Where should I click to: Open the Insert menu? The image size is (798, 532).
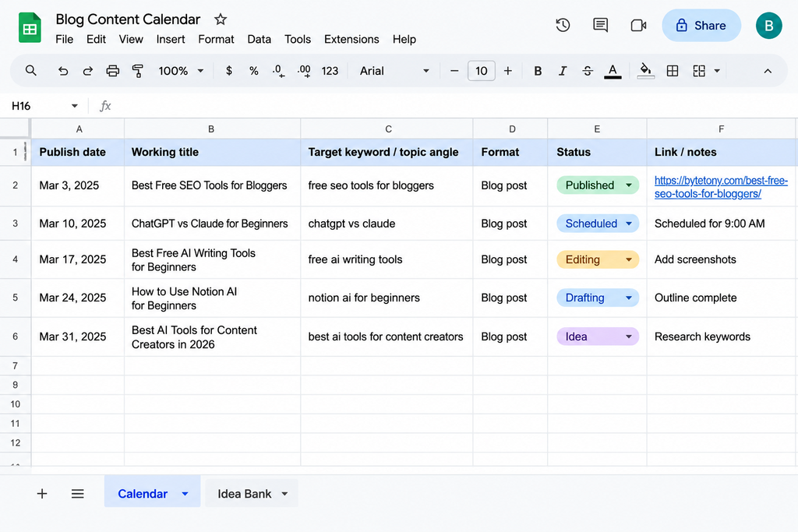click(x=171, y=39)
